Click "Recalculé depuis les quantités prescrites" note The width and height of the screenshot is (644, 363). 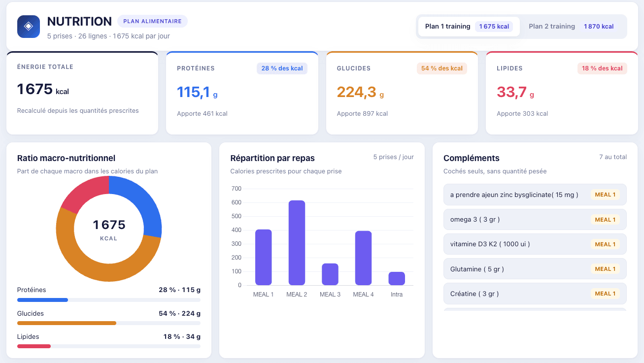point(78,111)
